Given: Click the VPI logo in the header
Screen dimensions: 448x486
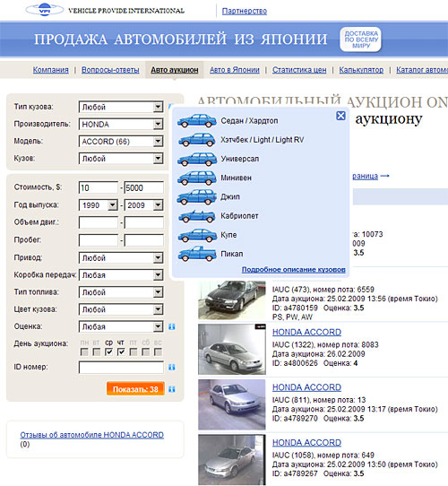Looking at the screenshot, I should coord(45,10).
